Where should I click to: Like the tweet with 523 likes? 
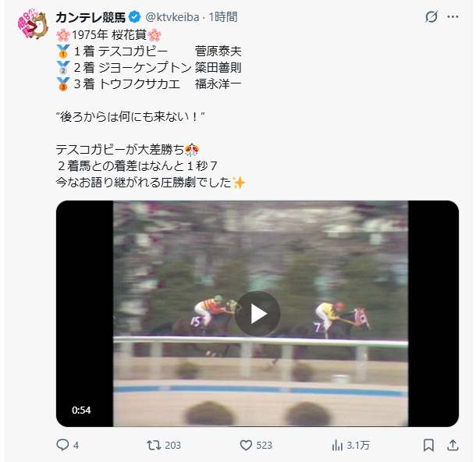click(x=246, y=446)
